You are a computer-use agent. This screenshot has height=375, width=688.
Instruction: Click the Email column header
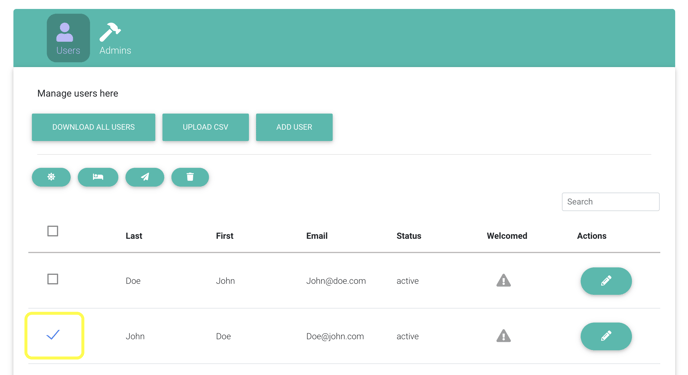(317, 236)
